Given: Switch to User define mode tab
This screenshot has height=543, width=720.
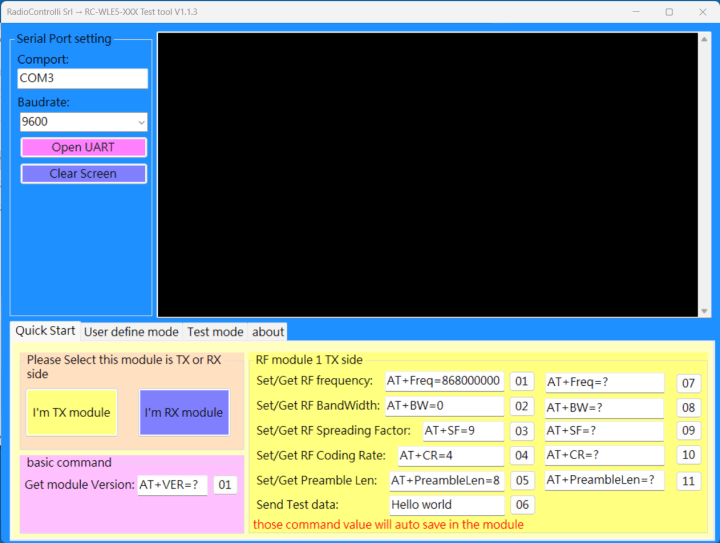Looking at the screenshot, I should (x=131, y=332).
